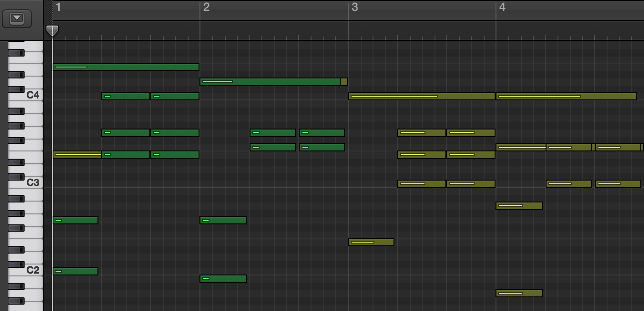Image resolution: width=644 pixels, height=311 pixels.
Task: Click the playhead marker at bar 1
Action: tap(52, 31)
